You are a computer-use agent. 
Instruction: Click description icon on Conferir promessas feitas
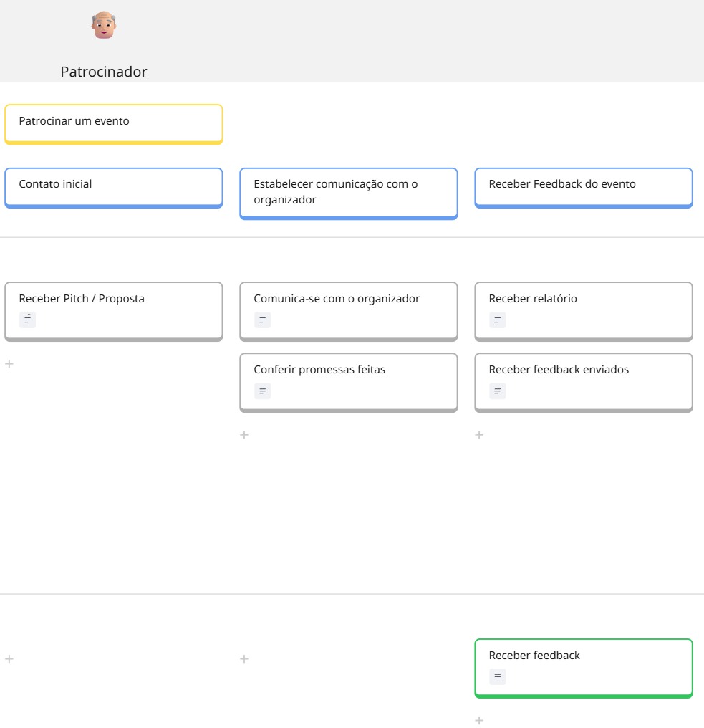click(x=262, y=391)
